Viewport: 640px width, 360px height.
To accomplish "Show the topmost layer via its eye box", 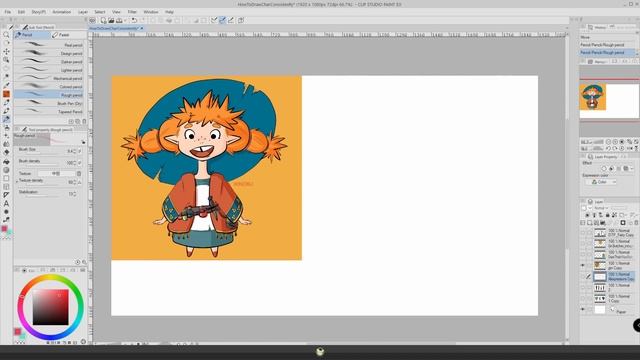I will (583, 233).
